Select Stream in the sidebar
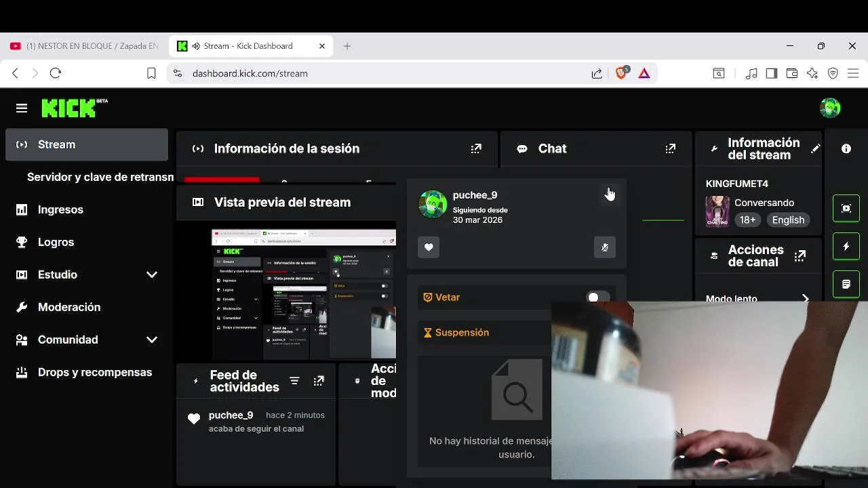The height and width of the screenshot is (488, 868). 87,144
